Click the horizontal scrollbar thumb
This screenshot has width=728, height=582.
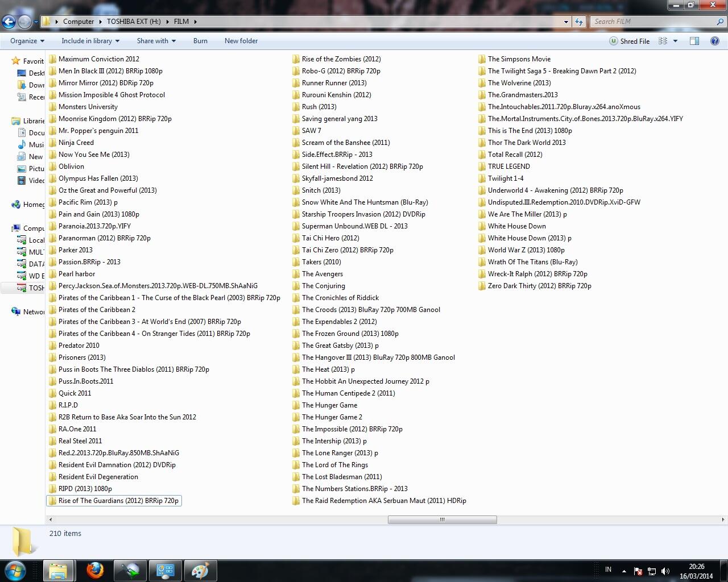[442, 519]
